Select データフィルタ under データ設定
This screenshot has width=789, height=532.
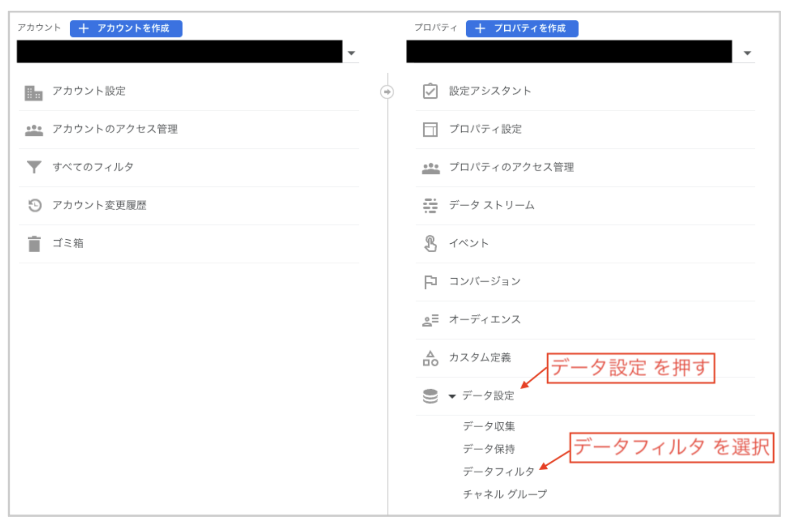(498, 472)
